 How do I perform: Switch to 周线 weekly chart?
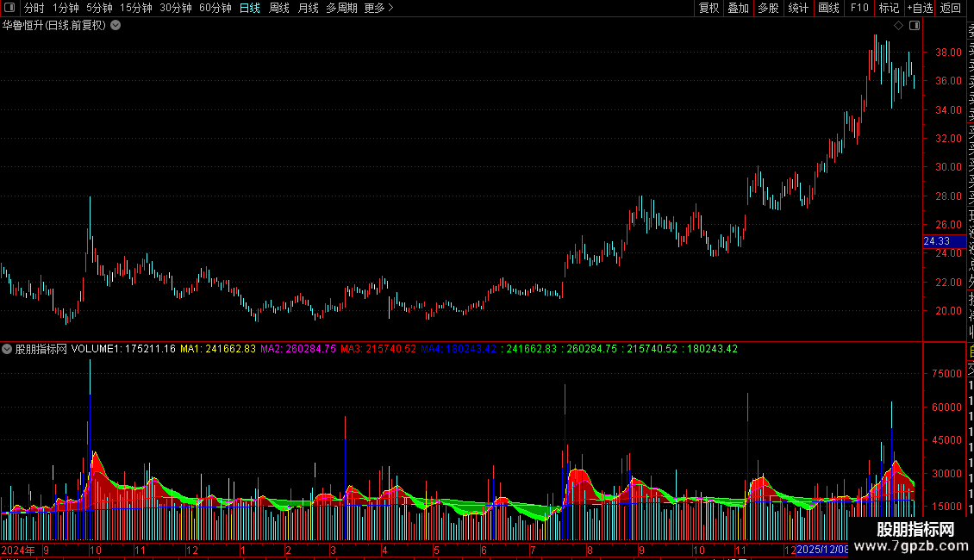(279, 8)
